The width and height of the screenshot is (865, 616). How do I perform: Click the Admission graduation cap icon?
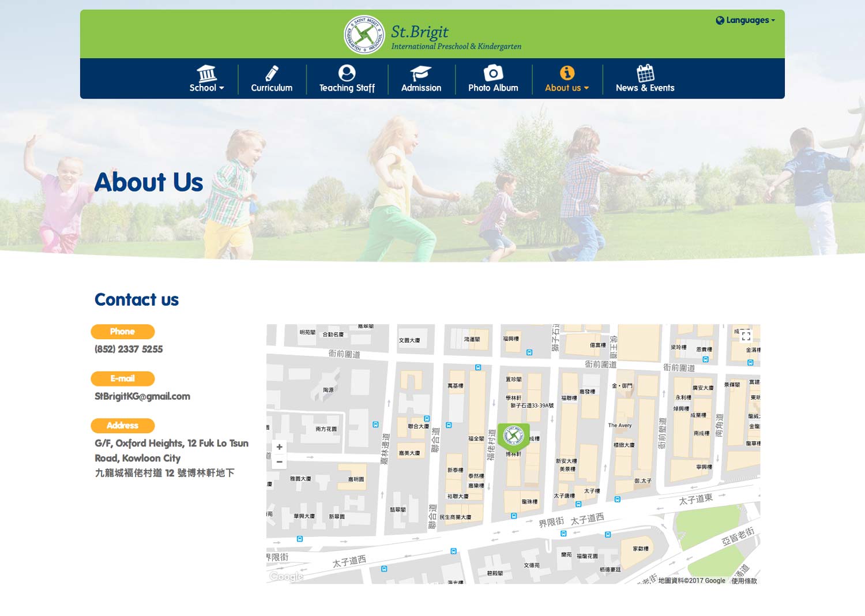pyautogui.click(x=421, y=73)
